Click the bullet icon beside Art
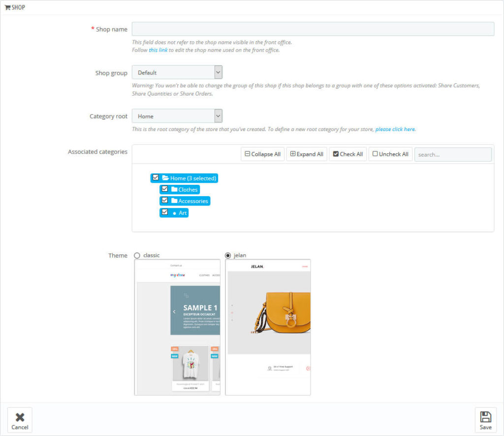 click(x=174, y=213)
